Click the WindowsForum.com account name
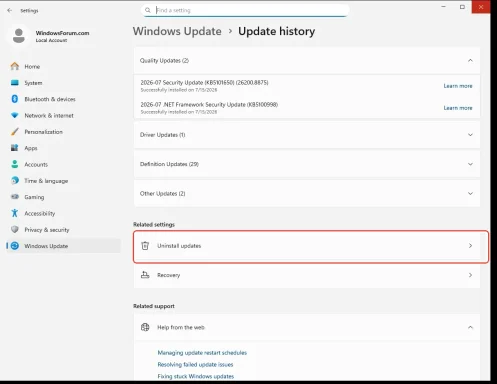The image size is (497, 384). pos(62,33)
